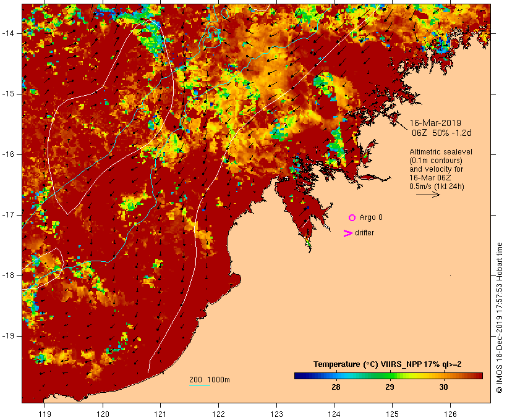Screen dimensions: 507x420
Task: Click the 'Altimetric sealevel' caption line
Action: (441, 152)
